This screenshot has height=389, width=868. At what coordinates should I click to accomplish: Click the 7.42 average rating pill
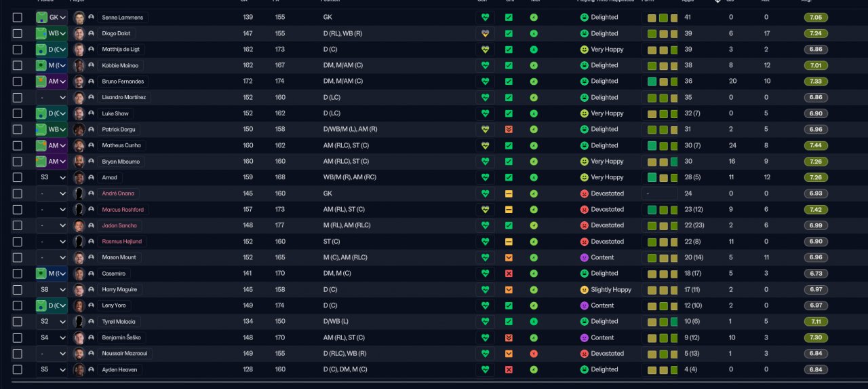coord(816,209)
